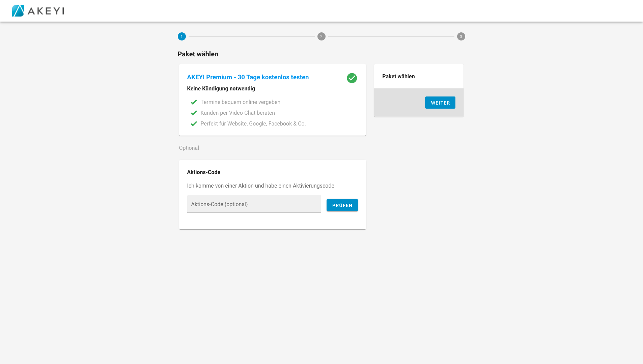Go to step 1 in the progress stepper
This screenshot has height=364, width=643.
181,36
